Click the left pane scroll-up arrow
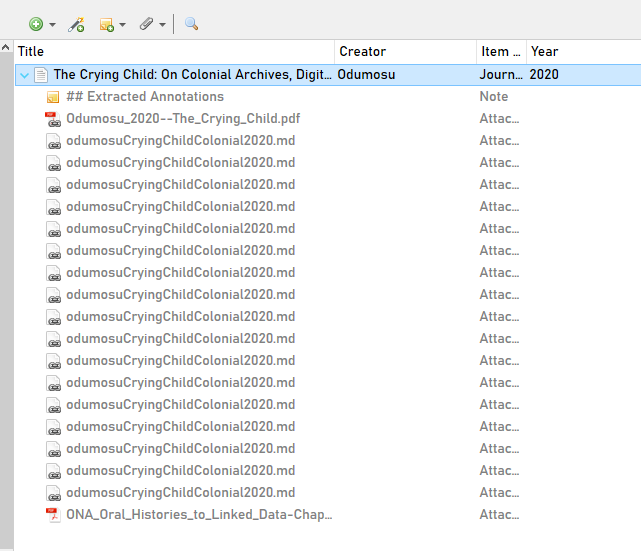Viewport: 641px width, 551px height. [6, 48]
